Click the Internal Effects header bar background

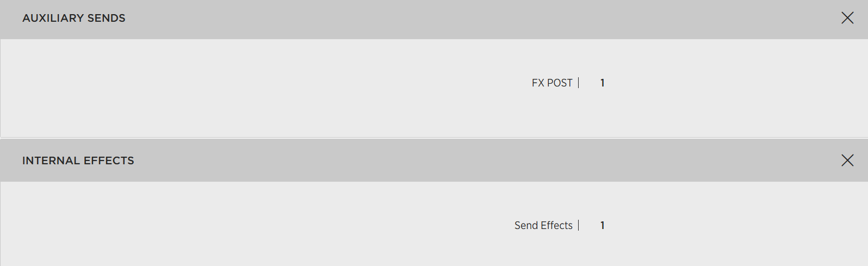pos(435,160)
